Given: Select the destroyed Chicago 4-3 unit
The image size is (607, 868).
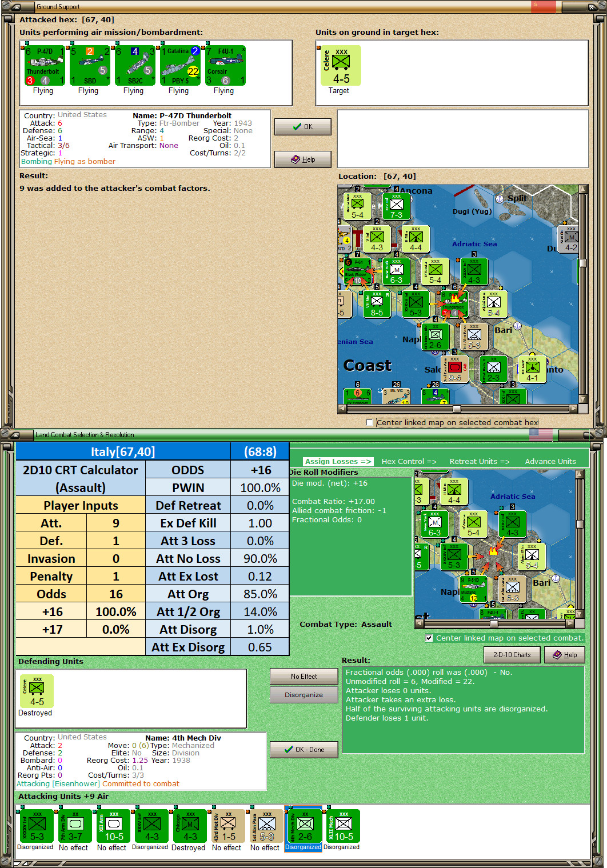Looking at the screenshot, I should [190, 826].
